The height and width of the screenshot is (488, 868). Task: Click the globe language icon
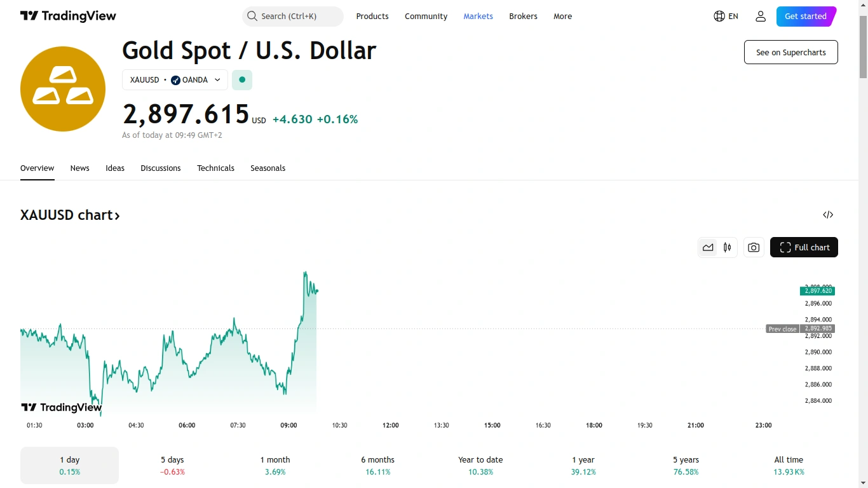tap(719, 17)
